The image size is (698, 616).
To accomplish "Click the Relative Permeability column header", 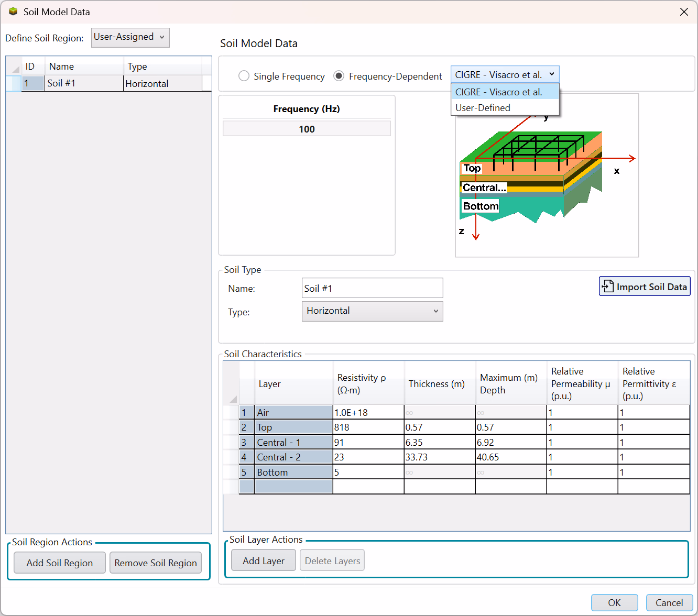I will click(582, 383).
